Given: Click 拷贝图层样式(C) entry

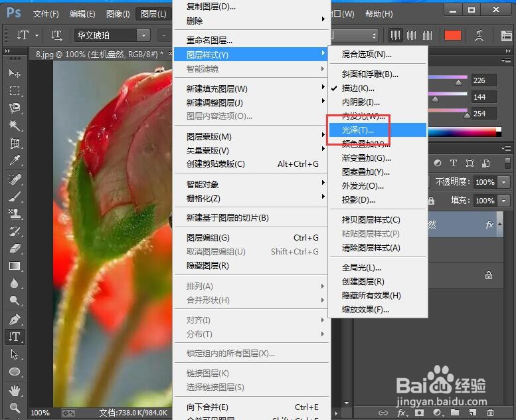Looking at the screenshot, I should (378, 220).
